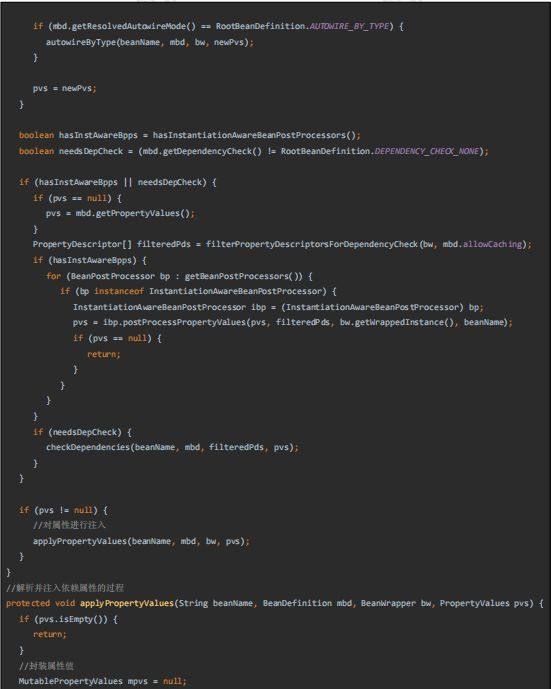Viewport: 551px width, 689px height.
Task: Click the 'MutablePropertyValues mpvs = null;' line
Action: coord(102,681)
